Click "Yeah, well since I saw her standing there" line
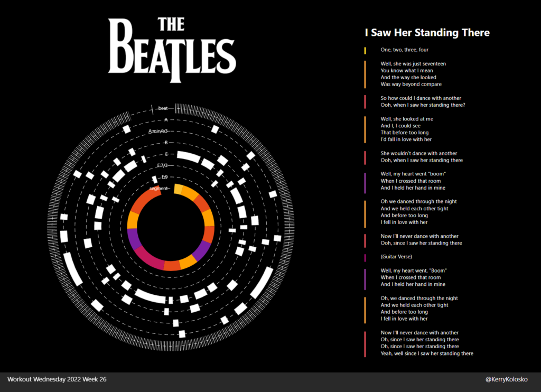The width and height of the screenshot is (541, 392). coord(427,353)
